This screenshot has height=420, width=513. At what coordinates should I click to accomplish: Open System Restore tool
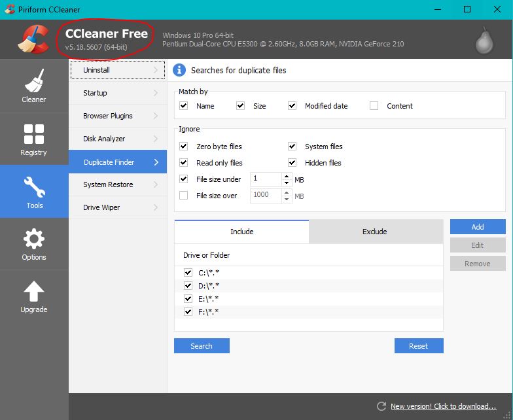[118, 184]
